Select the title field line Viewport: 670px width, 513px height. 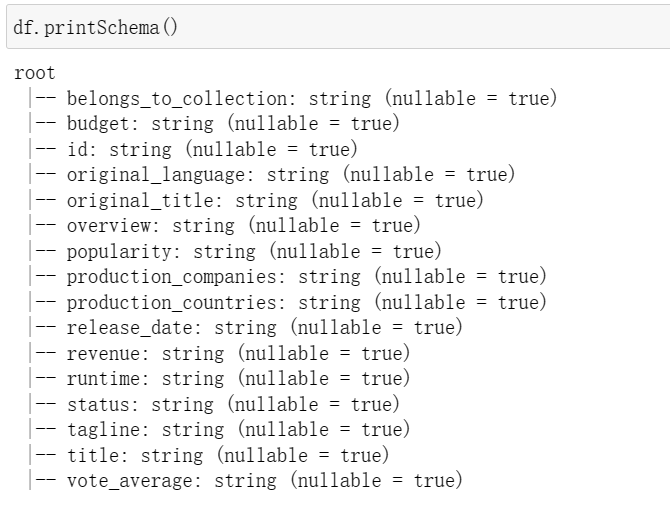(209, 455)
